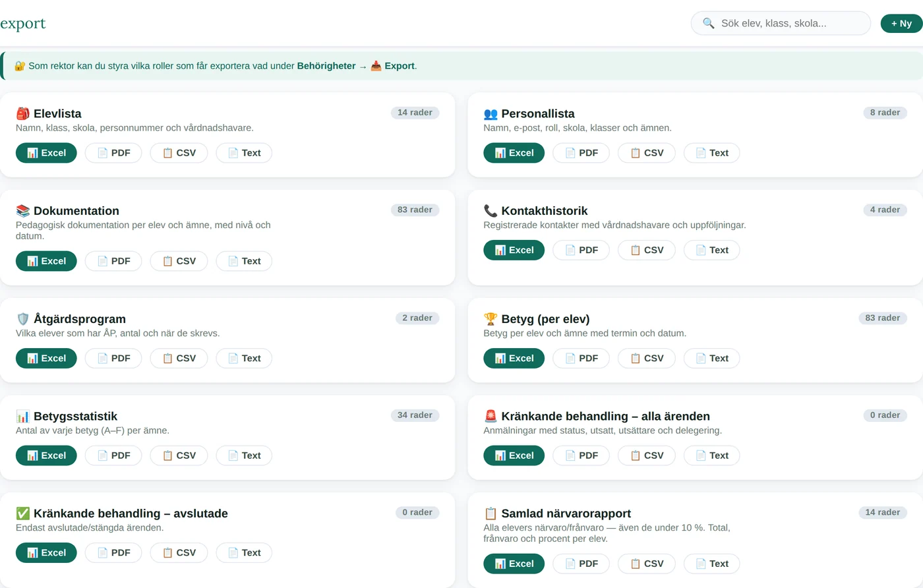Image resolution: width=923 pixels, height=588 pixels.
Task: Click the phone icon beside Kontakthistorik
Action: click(491, 211)
